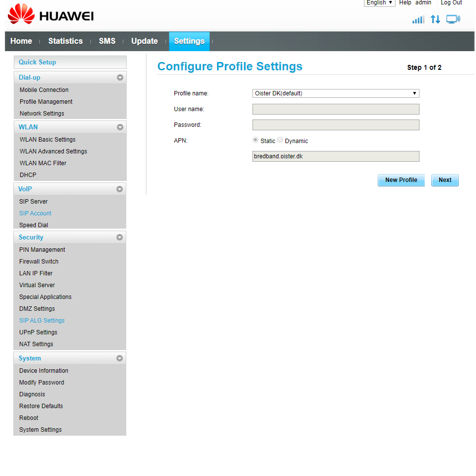Open SIP ALG Settings page
476x476 pixels.
coord(42,321)
